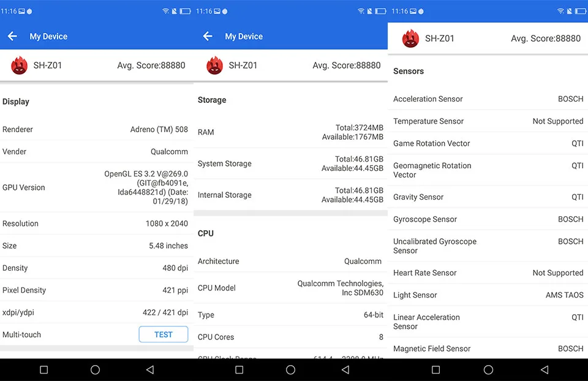The width and height of the screenshot is (588, 381).
Task: Tap the Sensors section heading
Action: point(409,71)
